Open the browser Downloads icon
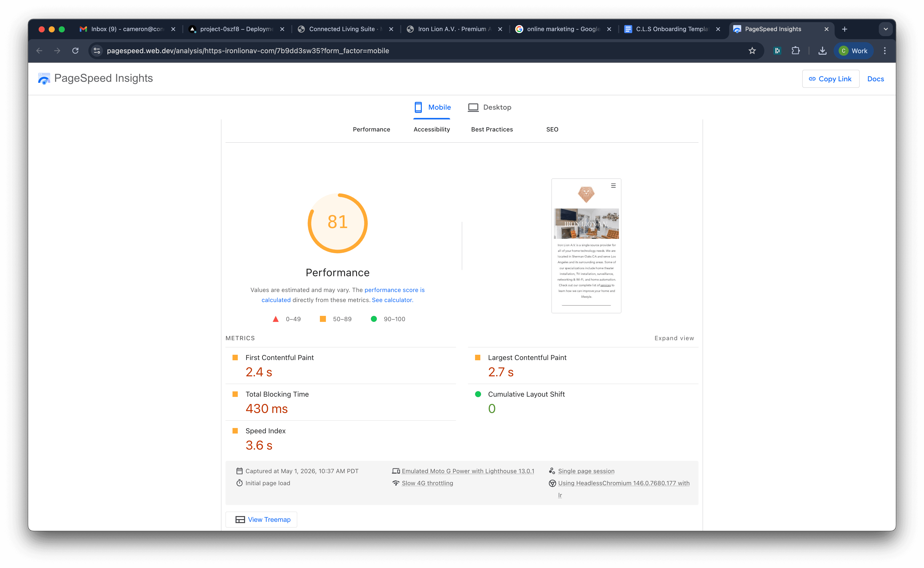This screenshot has width=924, height=568. click(x=822, y=51)
